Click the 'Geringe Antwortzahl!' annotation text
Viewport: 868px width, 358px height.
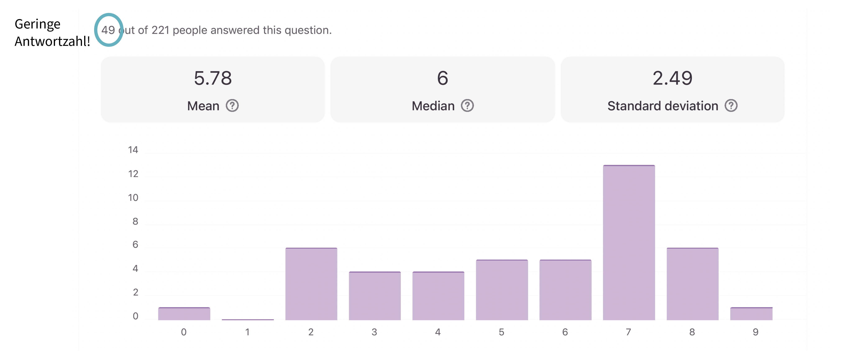coord(52,33)
